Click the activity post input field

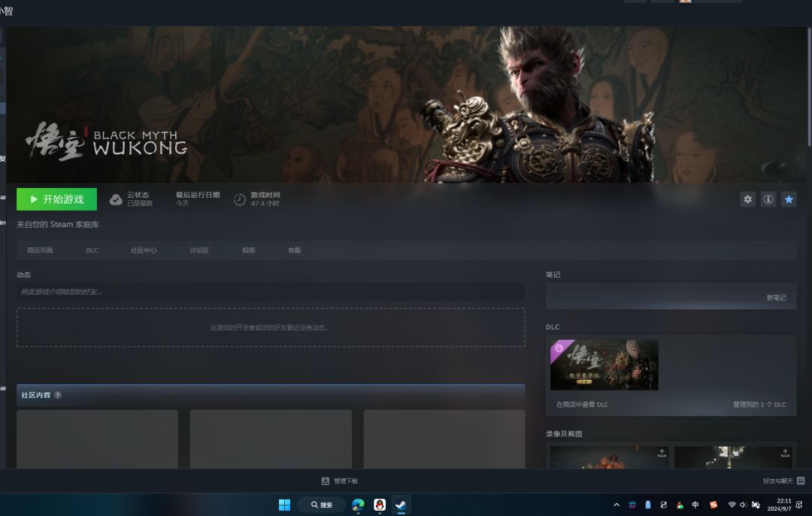point(271,292)
